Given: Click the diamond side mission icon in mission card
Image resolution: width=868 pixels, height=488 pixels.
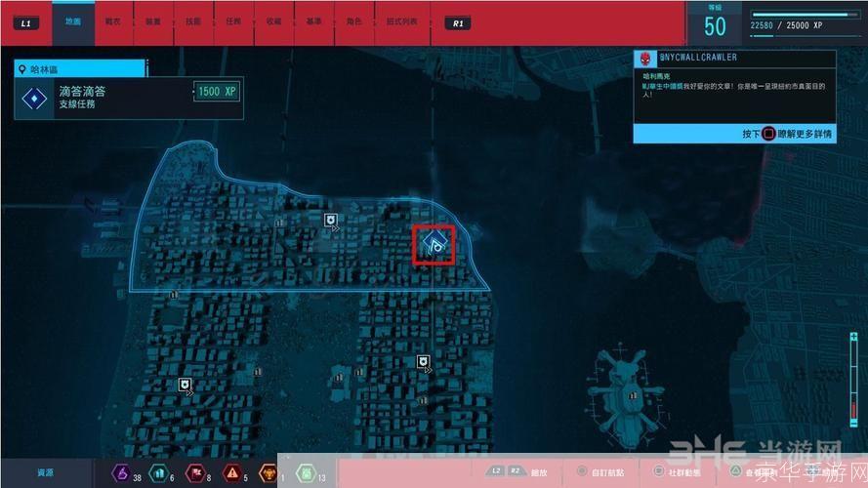Looking at the screenshot, I should pyautogui.click(x=34, y=99).
